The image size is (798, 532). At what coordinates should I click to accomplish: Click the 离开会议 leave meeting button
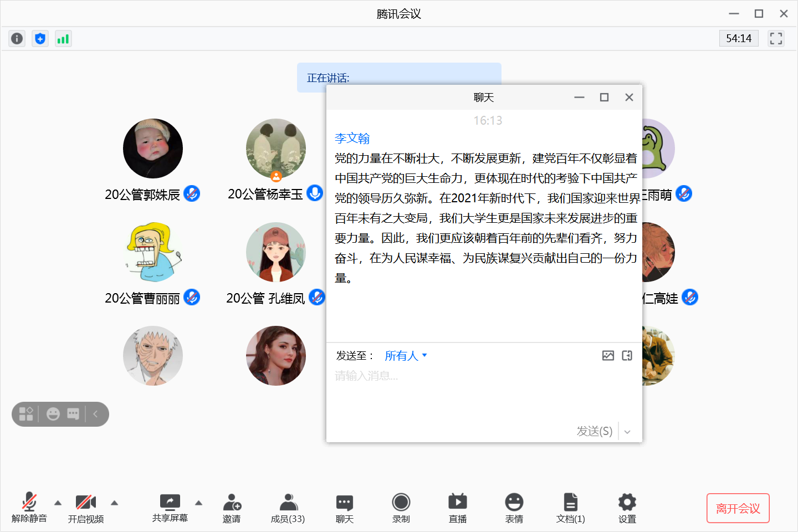(738, 508)
